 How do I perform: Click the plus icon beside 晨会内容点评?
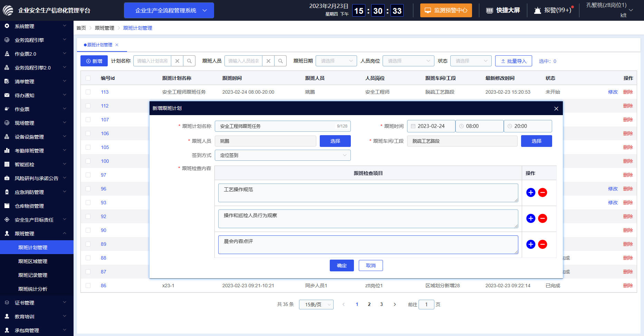click(x=531, y=244)
